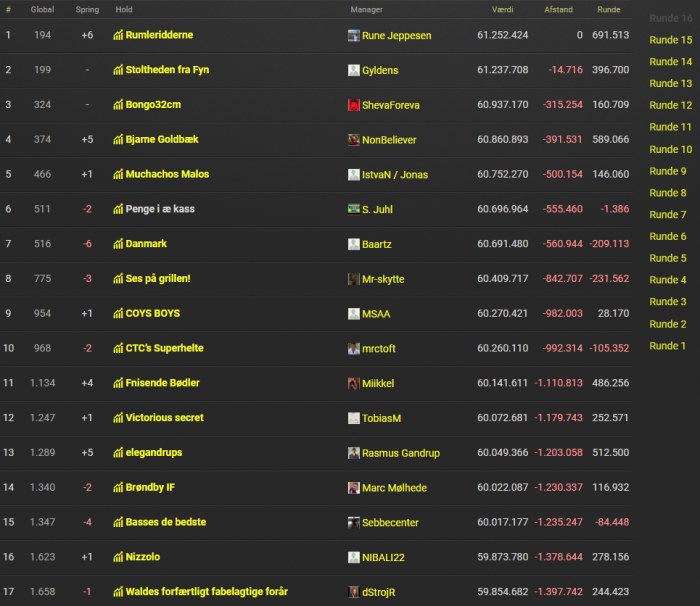
Task: Open chart icon for Brøndby IF
Action: (x=118, y=488)
